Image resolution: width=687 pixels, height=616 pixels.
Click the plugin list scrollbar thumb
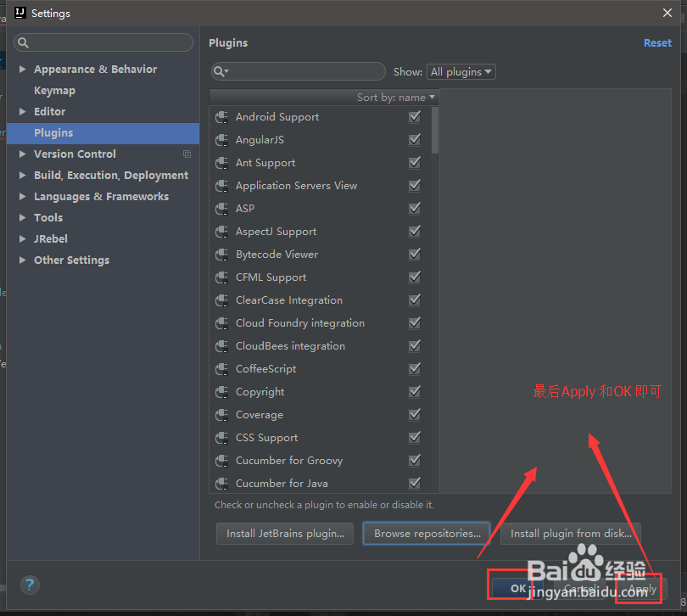(434, 131)
